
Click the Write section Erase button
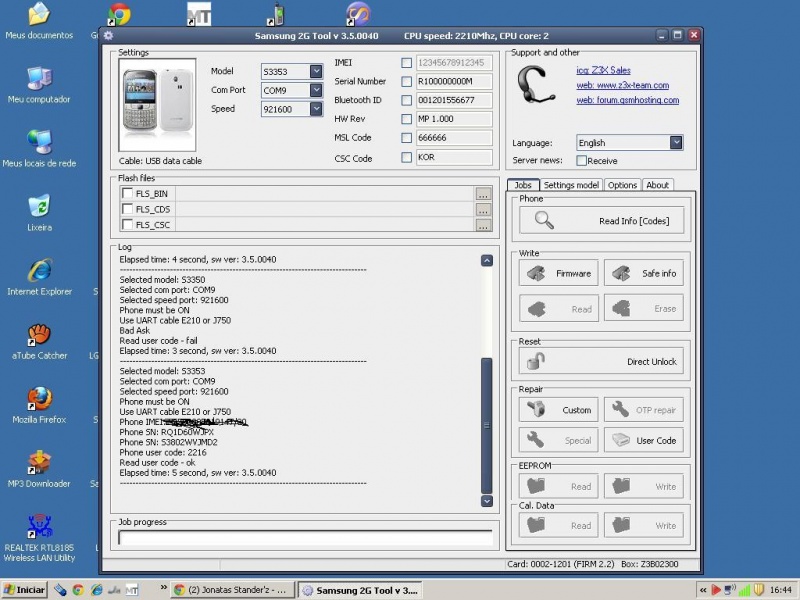[x=644, y=309]
